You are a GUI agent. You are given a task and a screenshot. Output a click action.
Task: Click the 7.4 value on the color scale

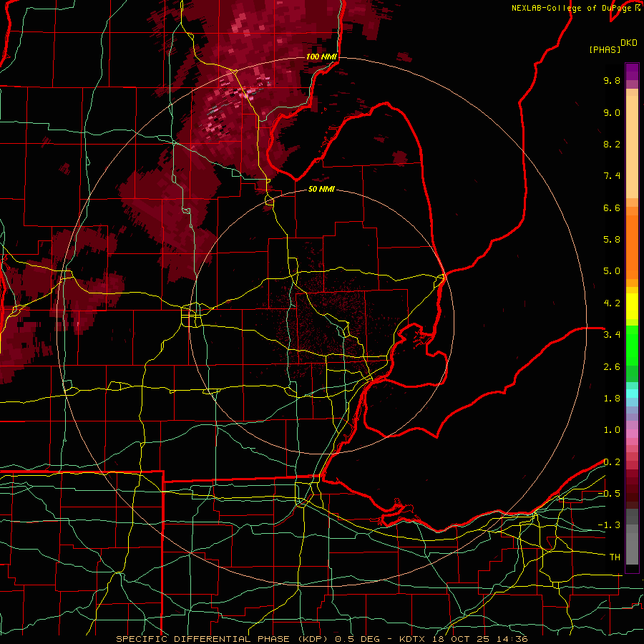point(612,176)
